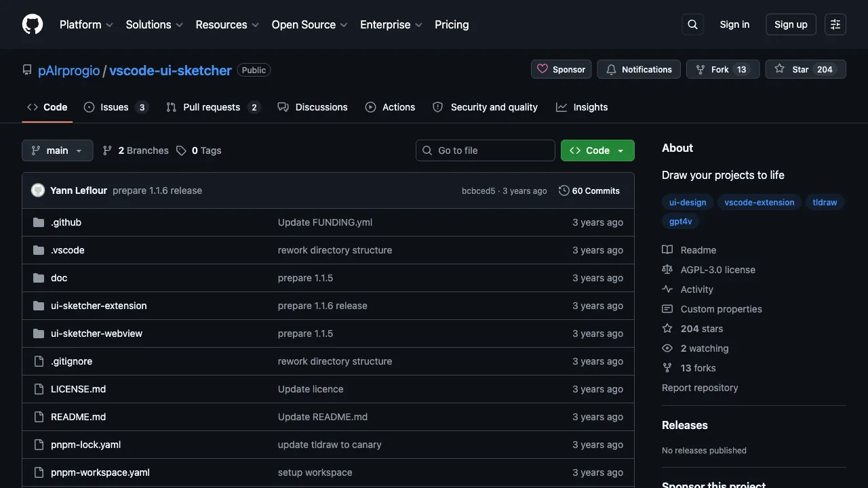Open the ui-sketcher-webview folder
The height and width of the screenshot is (488, 868).
[96, 333]
